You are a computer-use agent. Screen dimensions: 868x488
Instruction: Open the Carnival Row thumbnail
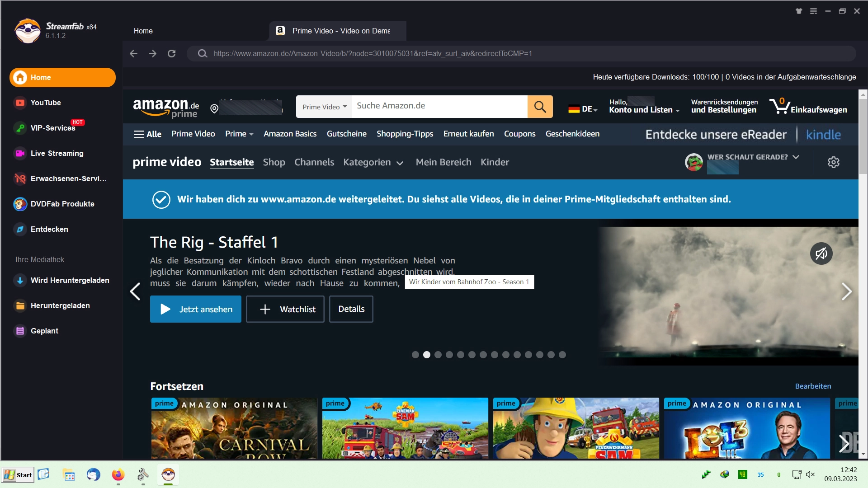click(x=234, y=428)
